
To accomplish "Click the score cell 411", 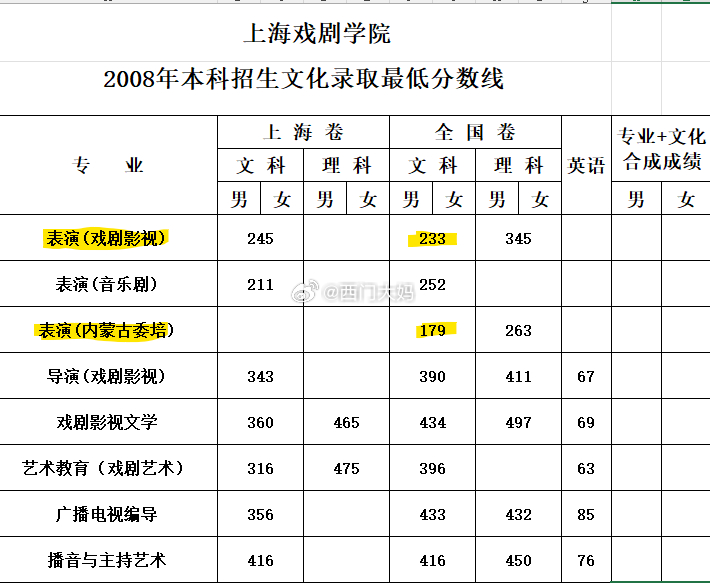I will 518,377.
